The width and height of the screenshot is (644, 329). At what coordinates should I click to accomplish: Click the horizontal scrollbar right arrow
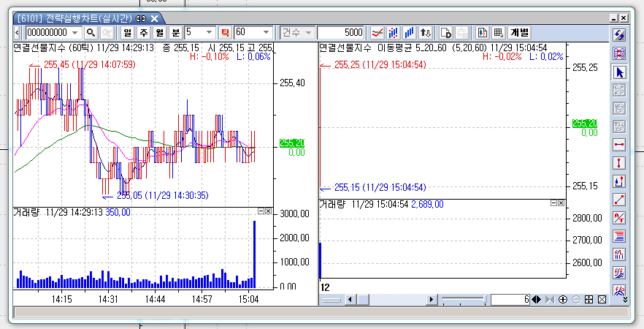click(x=432, y=300)
